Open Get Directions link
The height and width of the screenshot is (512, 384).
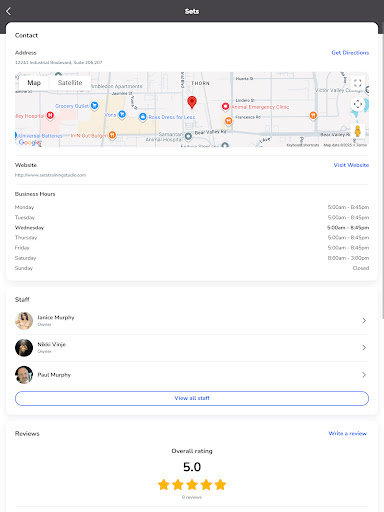click(x=350, y=53)
